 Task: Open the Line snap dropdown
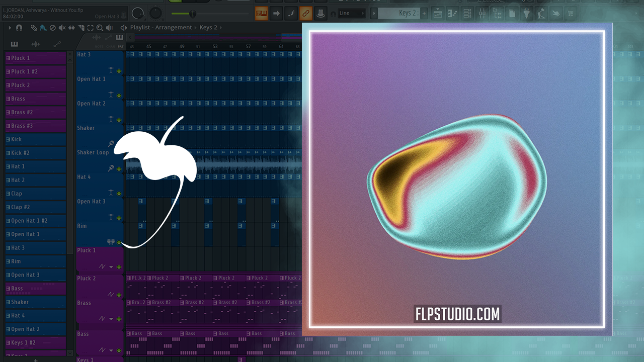[x=351, y=13]
